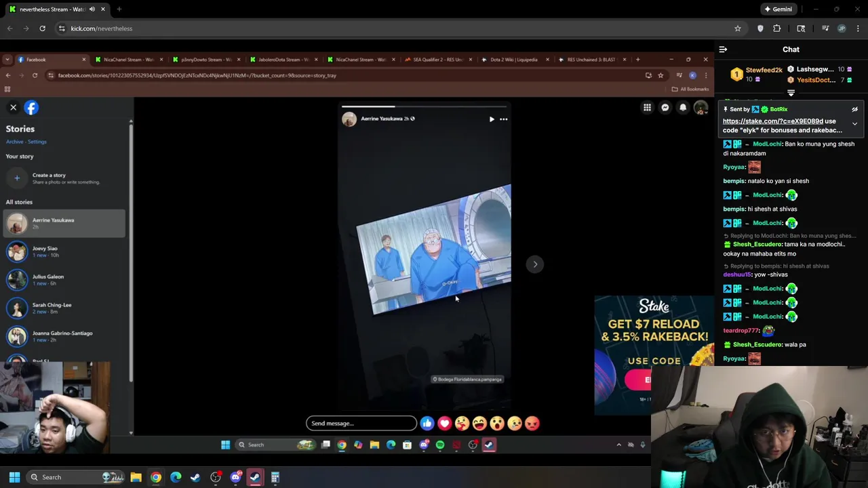React with the Angry emoji
Screen dimensions: 868x488
click(532, 424)
